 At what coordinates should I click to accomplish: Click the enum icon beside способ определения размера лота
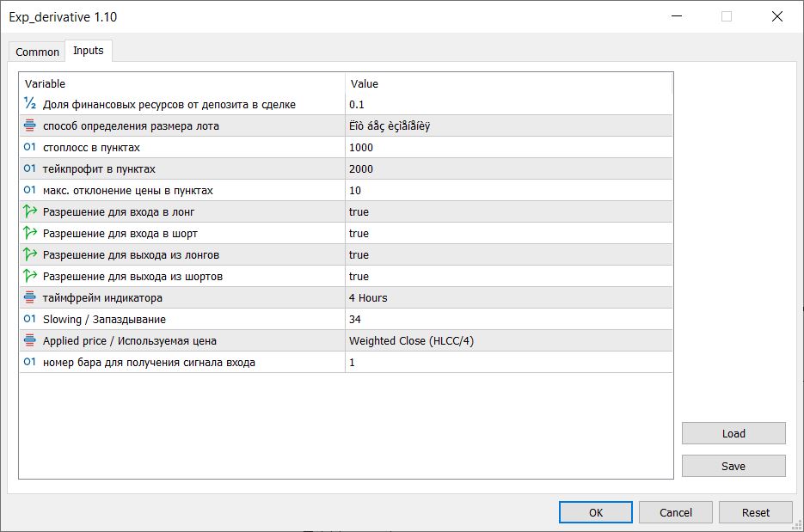click(x=30, y=125)
